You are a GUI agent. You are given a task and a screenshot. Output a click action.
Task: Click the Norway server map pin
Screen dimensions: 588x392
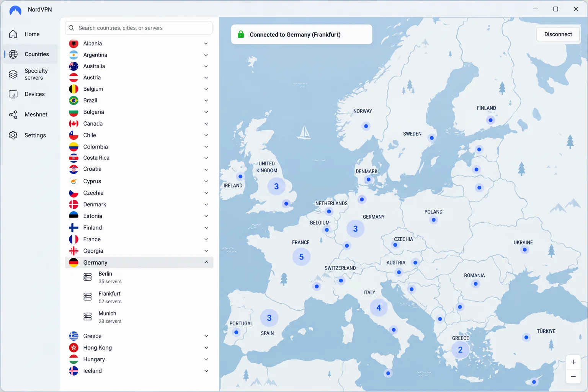366,126
